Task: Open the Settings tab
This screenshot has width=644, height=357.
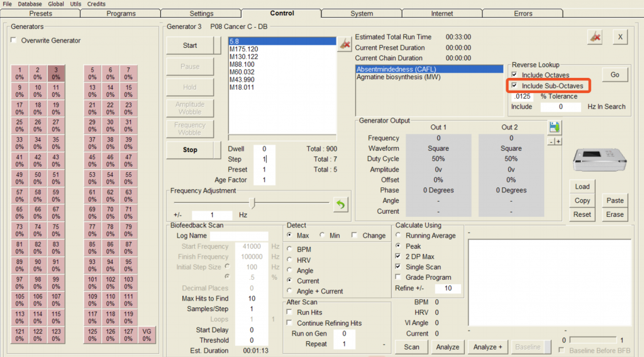Action: (x=201, y=13)
